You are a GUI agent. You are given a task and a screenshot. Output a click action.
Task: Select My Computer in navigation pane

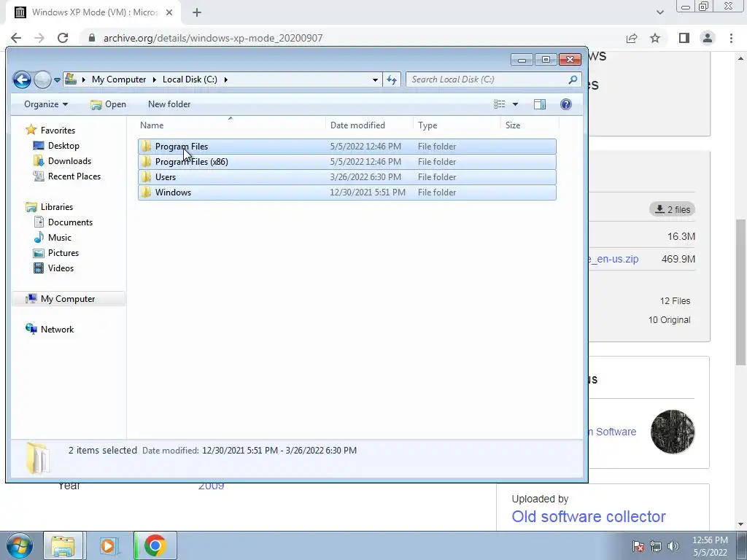pos(68,298)
